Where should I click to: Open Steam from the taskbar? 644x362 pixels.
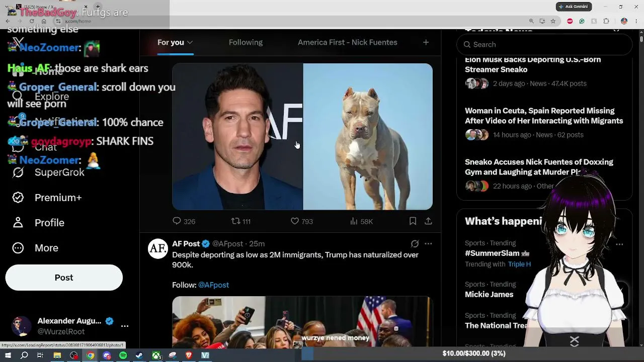point(139,355)
